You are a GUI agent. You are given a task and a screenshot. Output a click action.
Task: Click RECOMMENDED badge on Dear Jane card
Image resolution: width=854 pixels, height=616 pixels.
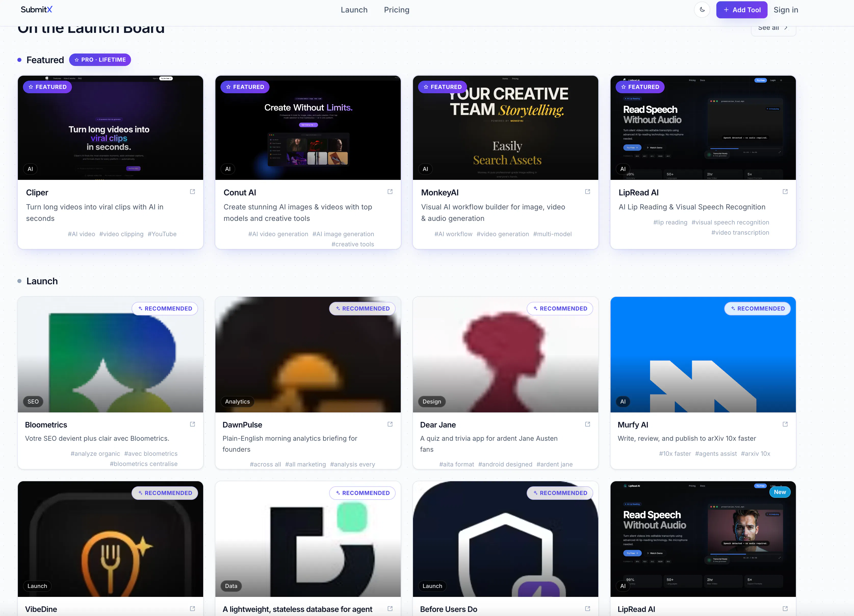click(560, 309)
